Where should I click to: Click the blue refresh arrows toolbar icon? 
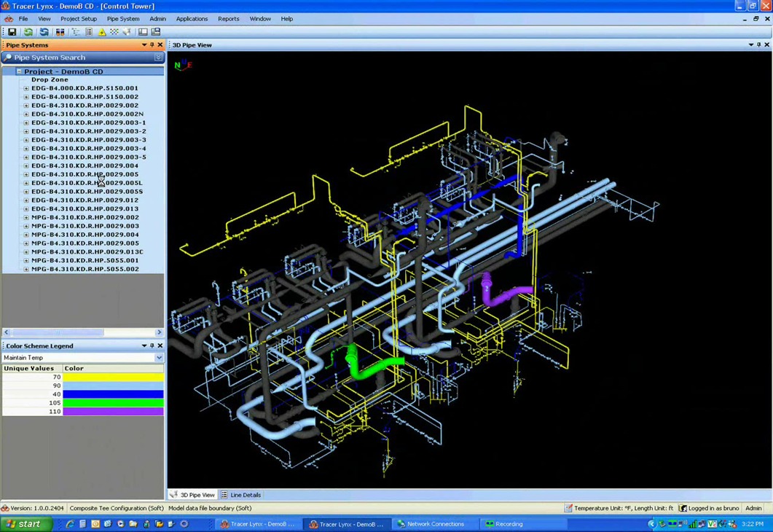(x=44, y=32)
